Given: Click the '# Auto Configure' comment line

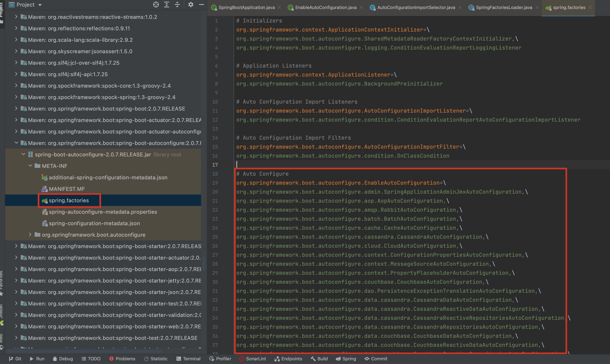Looking at the screenshot, I should (x=262, y=174).
